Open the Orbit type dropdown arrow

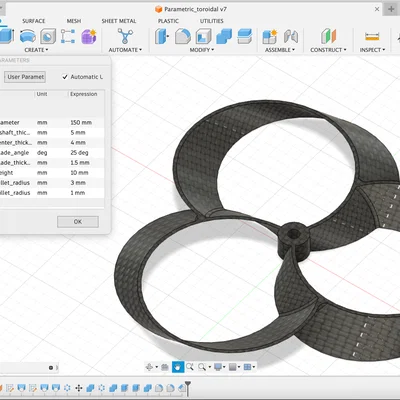157,367
